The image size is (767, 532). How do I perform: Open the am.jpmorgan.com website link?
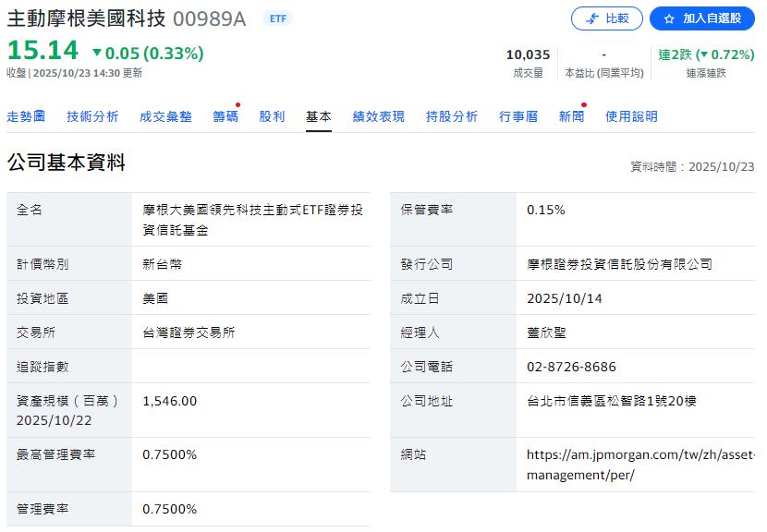[639, 465]
